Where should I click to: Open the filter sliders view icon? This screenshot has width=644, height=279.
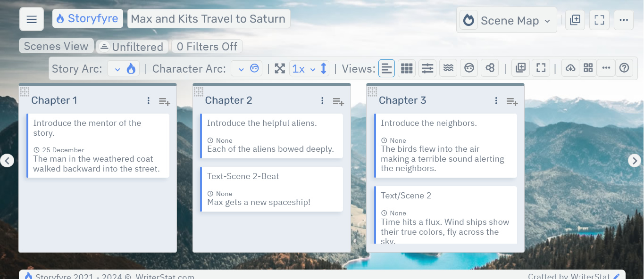point(427,68)
